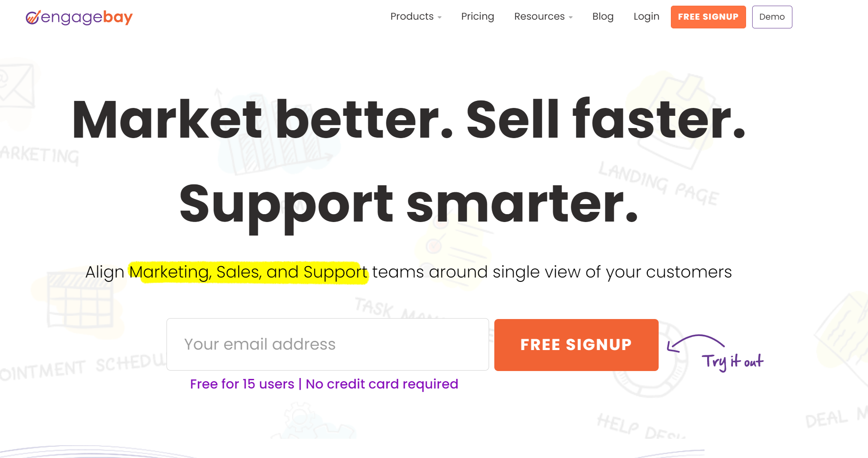
Task: Open the Login page
Action: (x=646, y=17)
